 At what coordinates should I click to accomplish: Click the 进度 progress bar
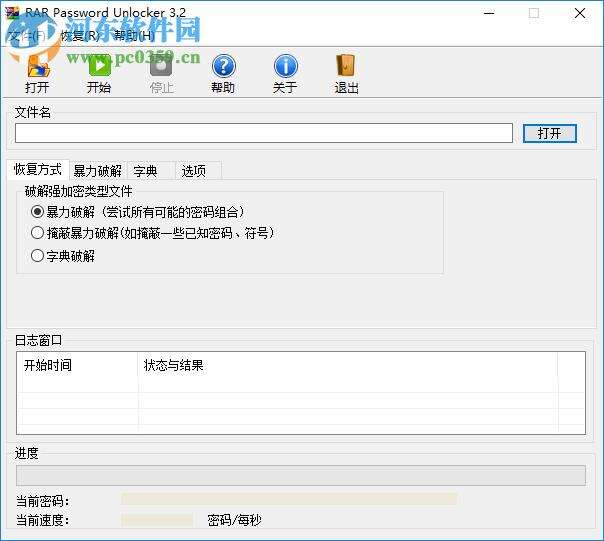301,475
